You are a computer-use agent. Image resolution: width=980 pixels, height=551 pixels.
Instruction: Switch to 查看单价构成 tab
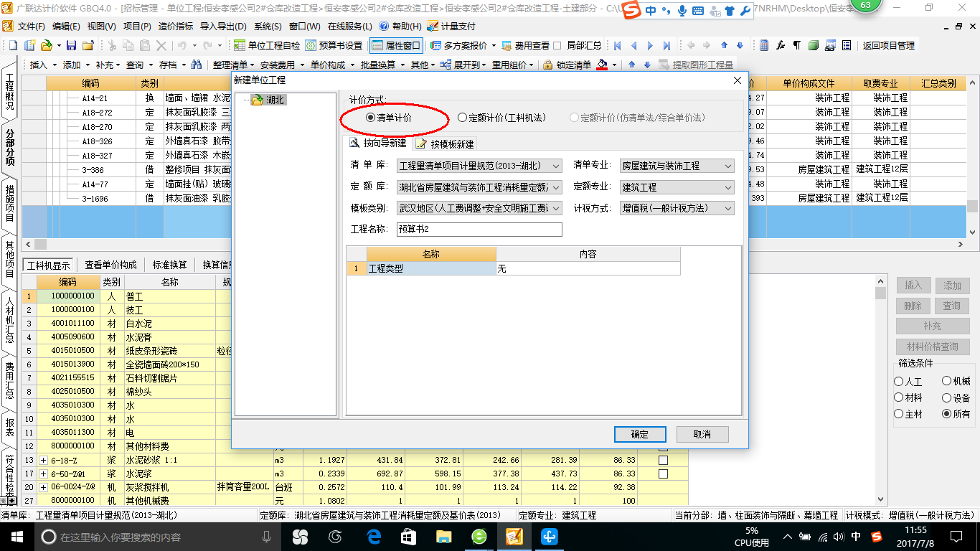110,265
